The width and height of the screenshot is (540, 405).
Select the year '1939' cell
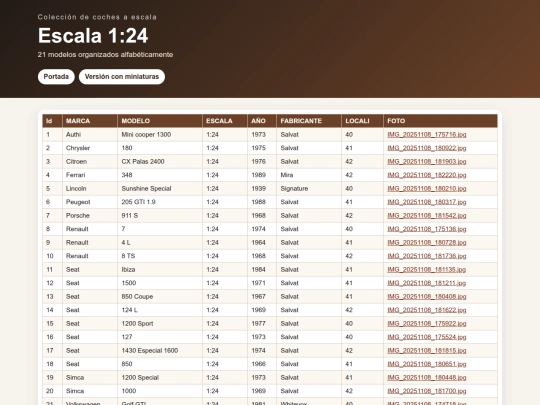tap(262, 189)
